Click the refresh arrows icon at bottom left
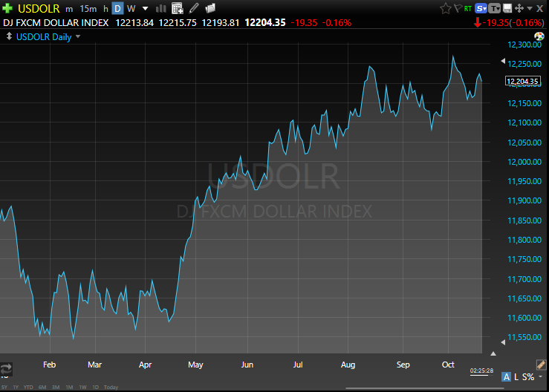This screenshot has width=549, height=392. pyautogui.click(x=6, y=368)
